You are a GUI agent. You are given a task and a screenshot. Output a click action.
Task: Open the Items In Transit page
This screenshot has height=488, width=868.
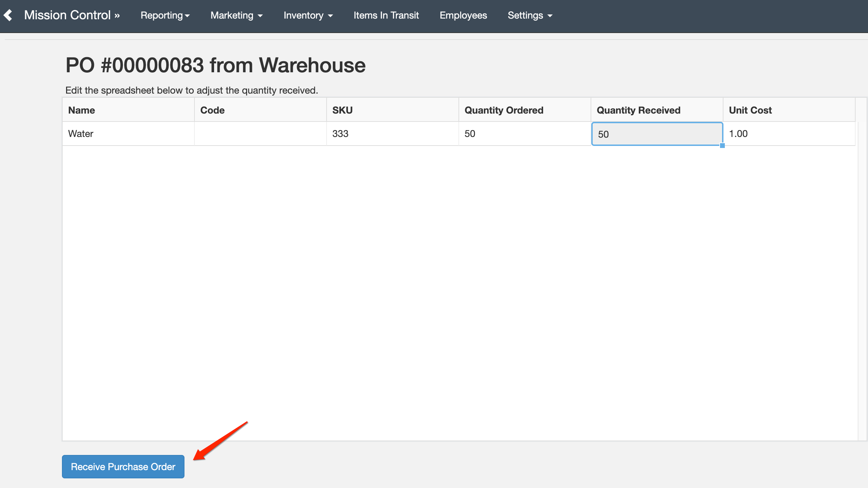386,15
